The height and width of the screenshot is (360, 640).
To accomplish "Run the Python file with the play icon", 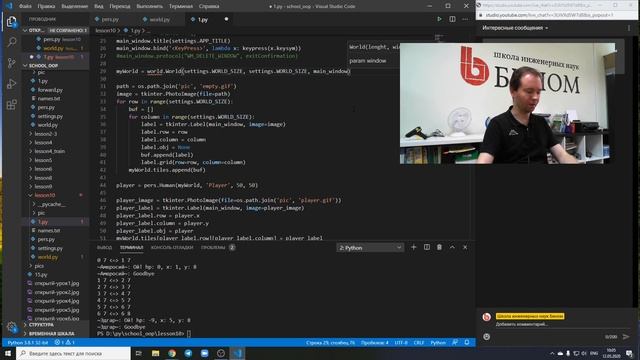I will pos(439,19).
